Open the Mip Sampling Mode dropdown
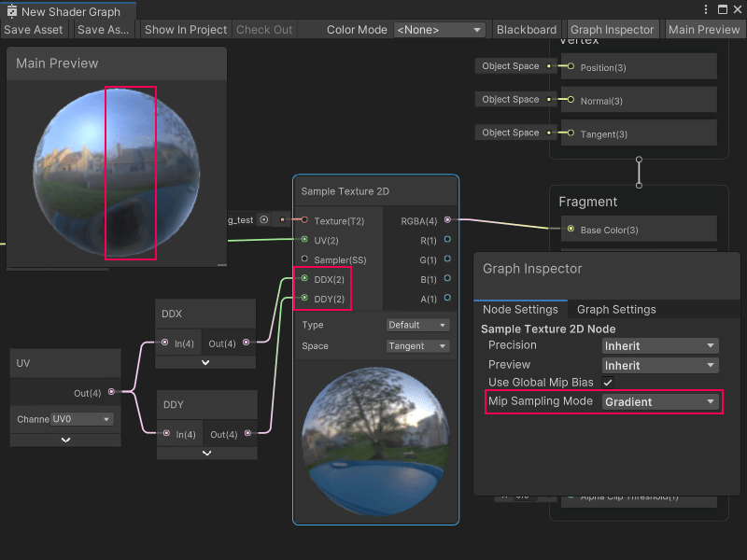 [660, 401]
